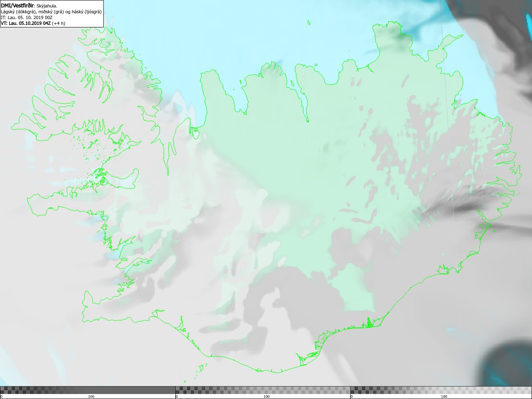Click the light grey high-cloud colour scale bar

click(441, 390)
